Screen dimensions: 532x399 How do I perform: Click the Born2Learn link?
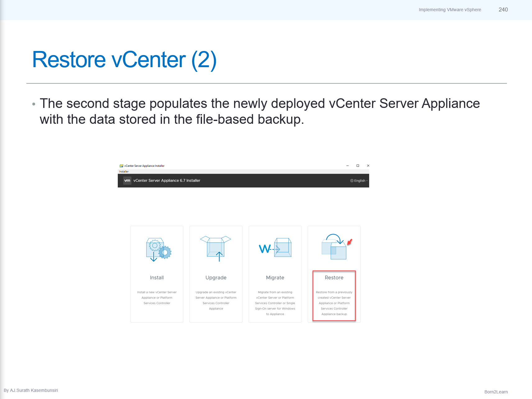point(496,392)
